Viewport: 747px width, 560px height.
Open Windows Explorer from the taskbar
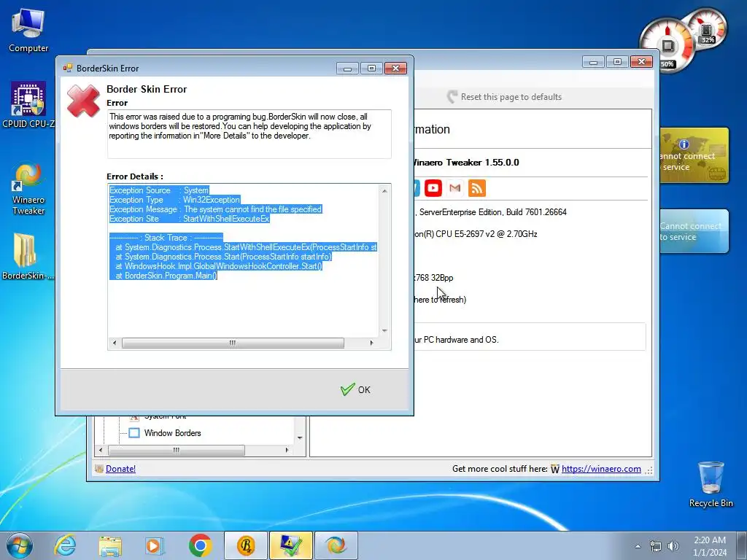pyautogui.click(x=110, y=545)
